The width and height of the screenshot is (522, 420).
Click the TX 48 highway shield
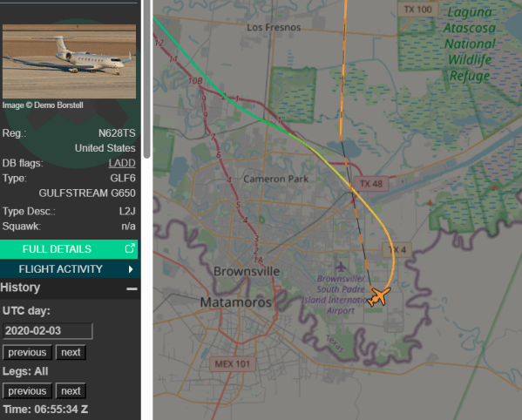(371, 184)
